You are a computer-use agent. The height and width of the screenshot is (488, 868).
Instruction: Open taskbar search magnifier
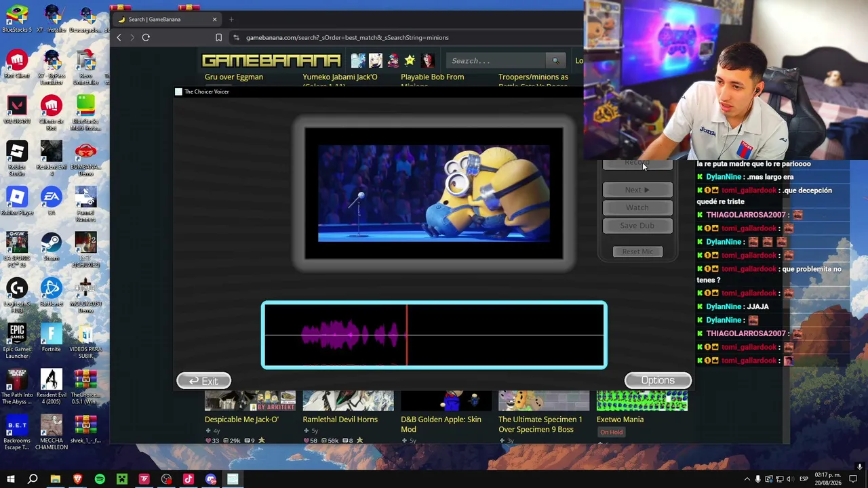pyautogui.click(x=33, y=479)
